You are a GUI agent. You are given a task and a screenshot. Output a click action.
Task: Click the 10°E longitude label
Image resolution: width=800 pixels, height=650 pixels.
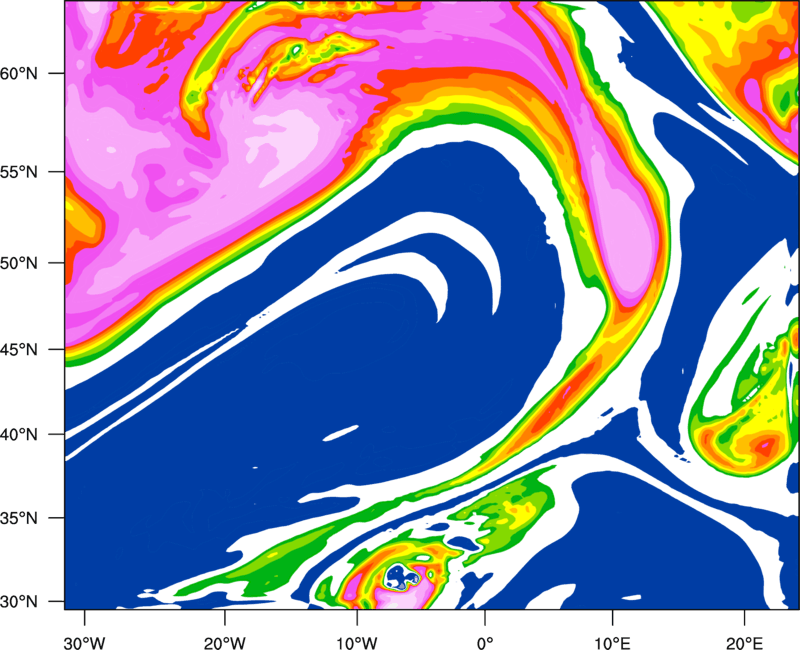(x=612, y=643)
